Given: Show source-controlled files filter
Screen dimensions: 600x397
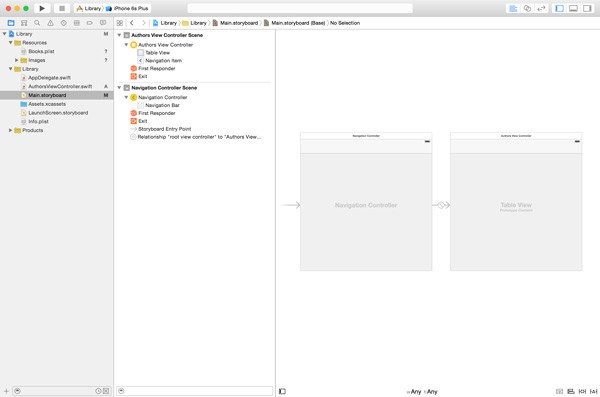Looking at the screenshot, I should pyautogui.click(x=106, y=391).
